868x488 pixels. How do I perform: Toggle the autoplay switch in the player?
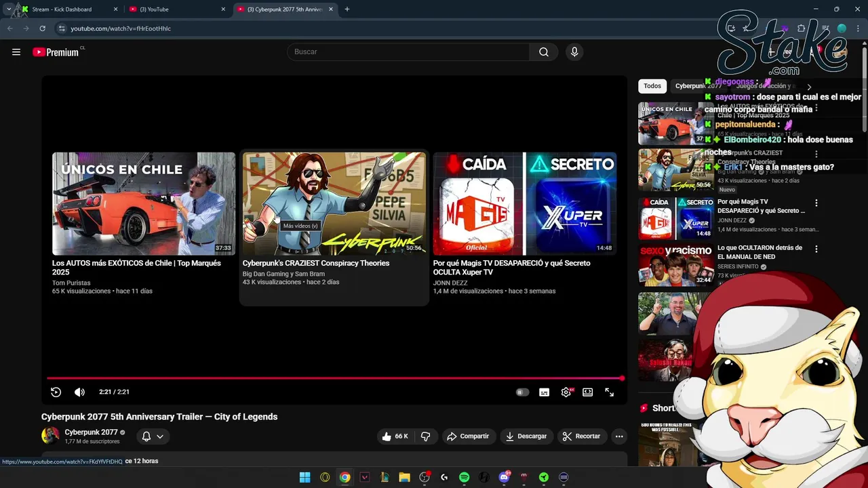(x=522, y=392)
